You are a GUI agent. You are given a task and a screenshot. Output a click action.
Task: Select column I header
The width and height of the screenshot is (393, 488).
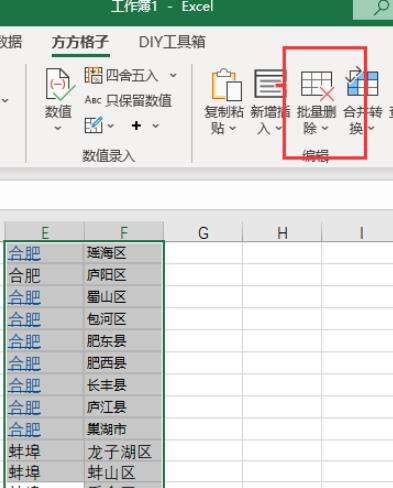[361, 232]
